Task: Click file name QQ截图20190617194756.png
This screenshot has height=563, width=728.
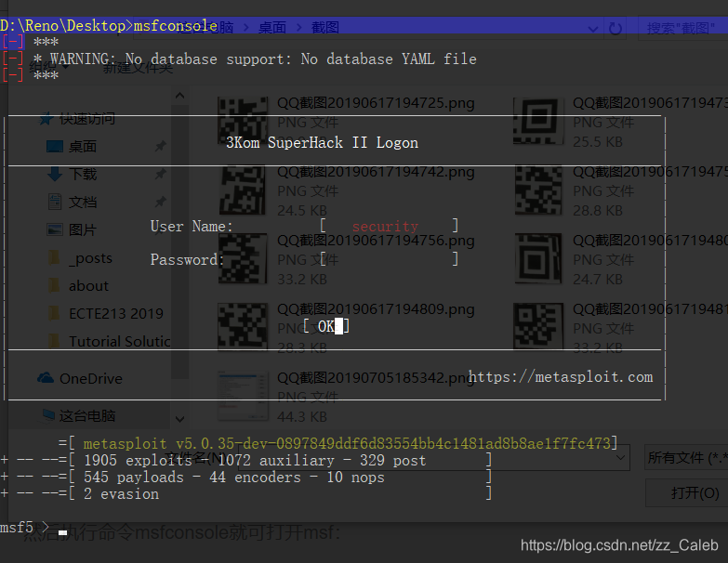Action: [376, 241]
